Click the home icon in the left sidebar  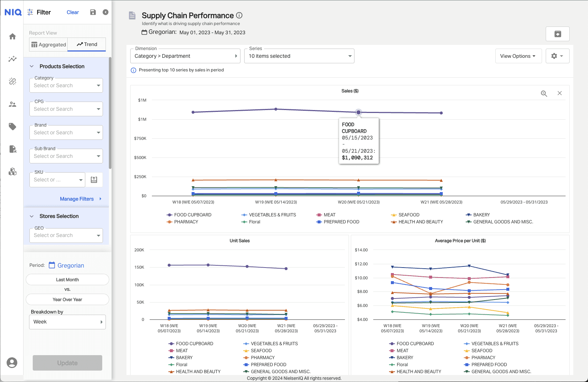click(x=13, y=36)
